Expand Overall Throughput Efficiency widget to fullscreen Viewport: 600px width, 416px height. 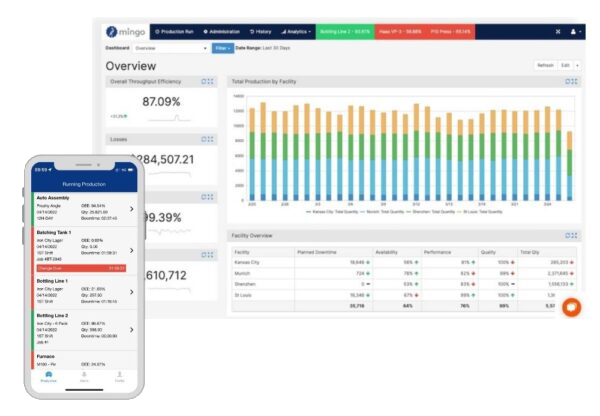pyautogui.click(x=210, y=82)
